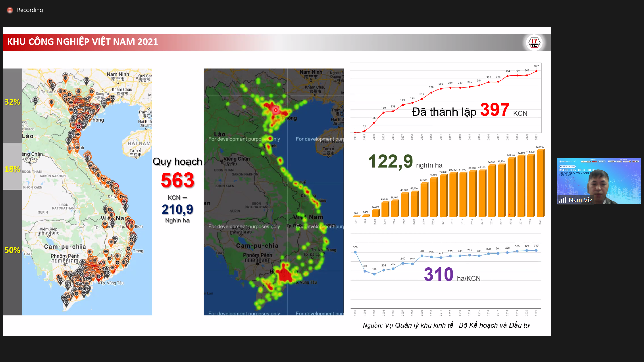644x362 pixels.
Task: Click the signal bars icon beside Nam Viz
Action: pyautogui.click(x=562, y=200)
